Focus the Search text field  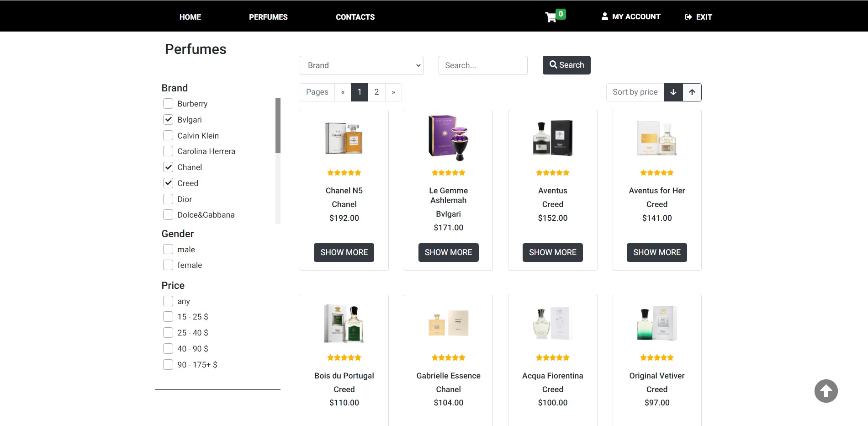(x=483, y=65)
